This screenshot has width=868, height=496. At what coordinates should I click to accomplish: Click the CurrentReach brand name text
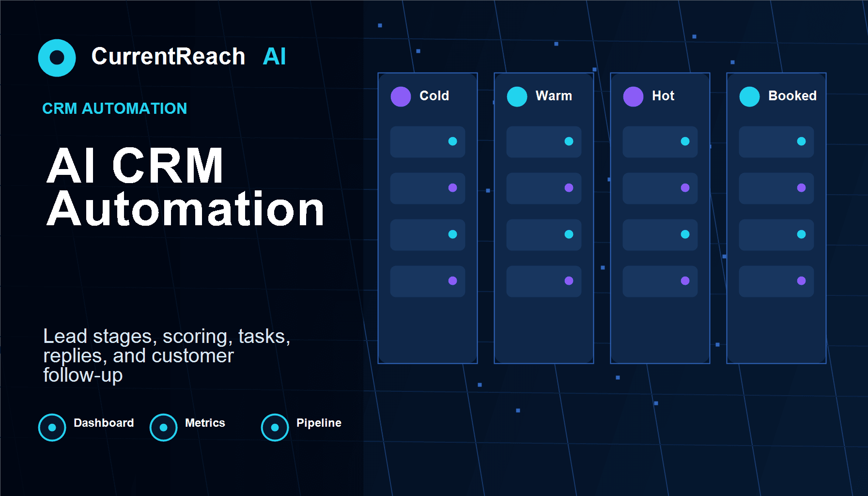point(168,56)
